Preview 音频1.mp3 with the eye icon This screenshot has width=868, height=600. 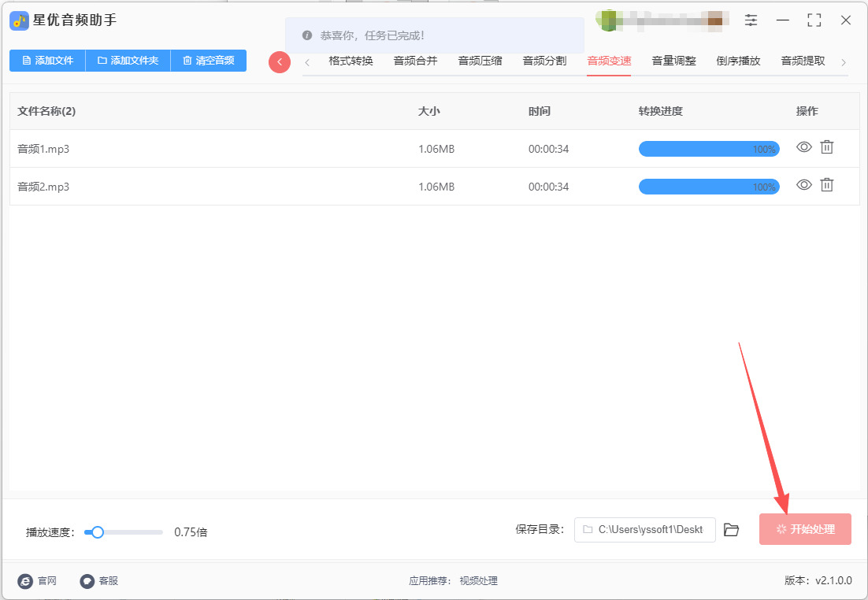pyautogui.click(x=803, y=147)
